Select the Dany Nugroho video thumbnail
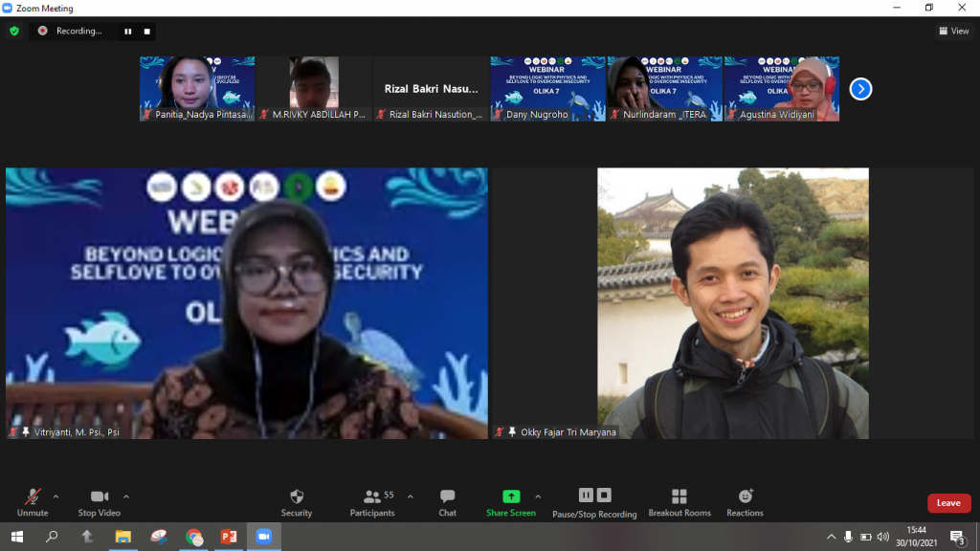 coord(548,88)
